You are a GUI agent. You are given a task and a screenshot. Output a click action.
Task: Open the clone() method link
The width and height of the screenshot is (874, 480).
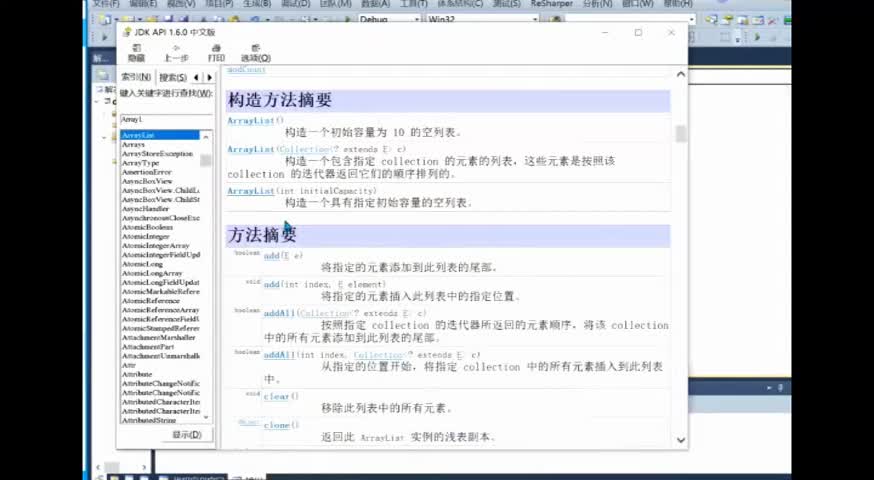(x=276, y=425)
